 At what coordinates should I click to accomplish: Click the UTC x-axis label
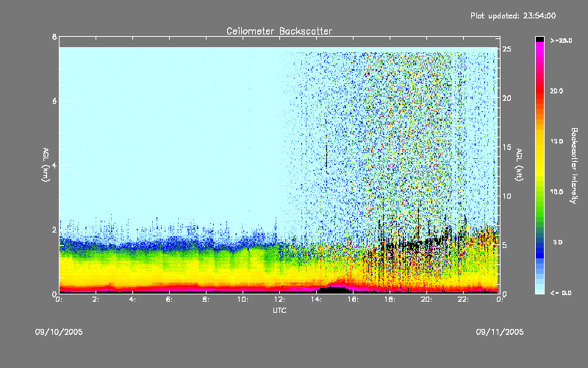coord(279,310)
